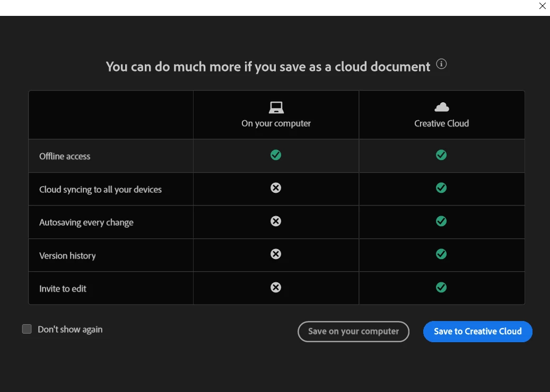Enable the Don't show again checkbox
550x392 pixels.
(x=27, y=329)
